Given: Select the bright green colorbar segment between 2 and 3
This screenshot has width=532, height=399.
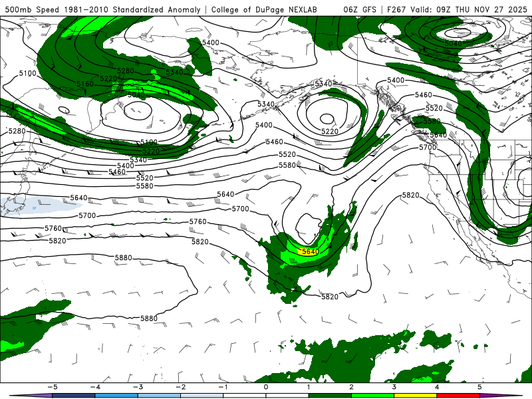Looking at the screenshot, I should coord(373,396).
